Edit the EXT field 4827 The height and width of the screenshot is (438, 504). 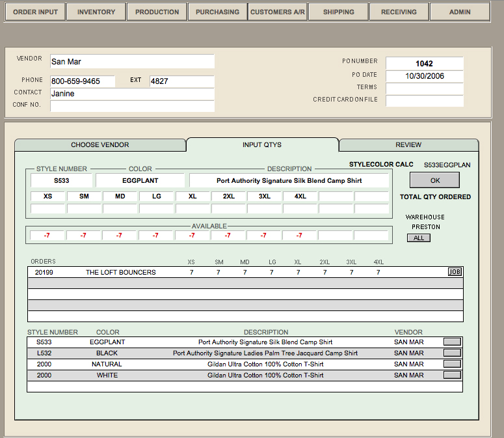tap(182, 81)
